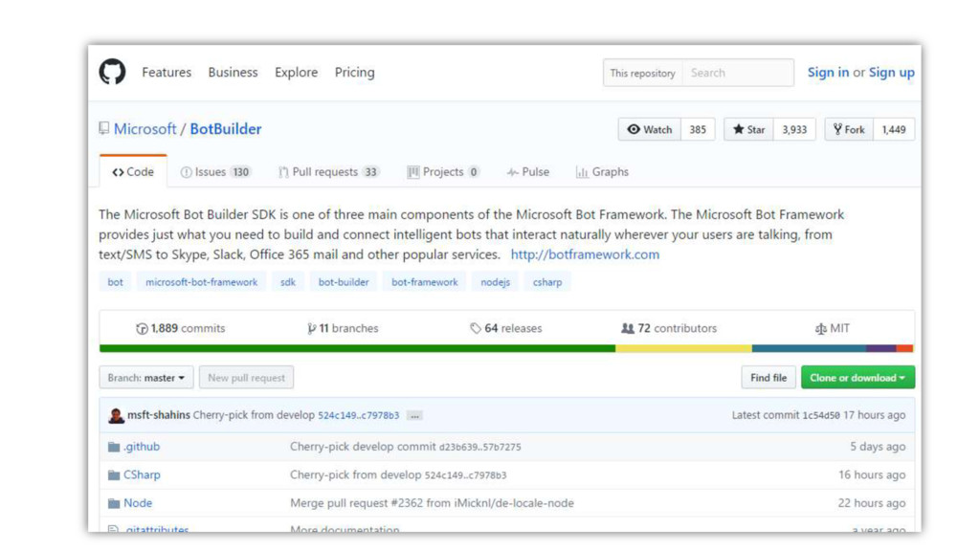Open the MIT license link
Viewport: 980px width, 551px height.
(833, 328)
